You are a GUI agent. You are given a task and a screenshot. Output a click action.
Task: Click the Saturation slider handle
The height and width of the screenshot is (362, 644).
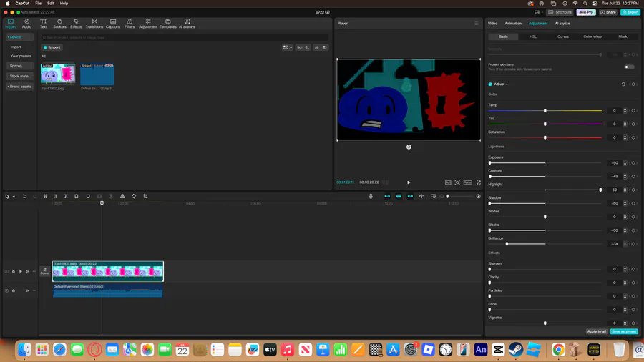pos(545,138)
